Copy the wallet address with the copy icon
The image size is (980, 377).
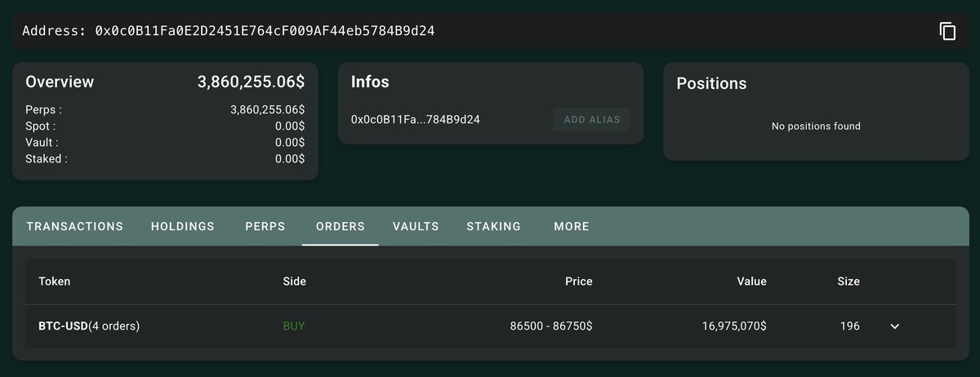[x=947, y=32]
